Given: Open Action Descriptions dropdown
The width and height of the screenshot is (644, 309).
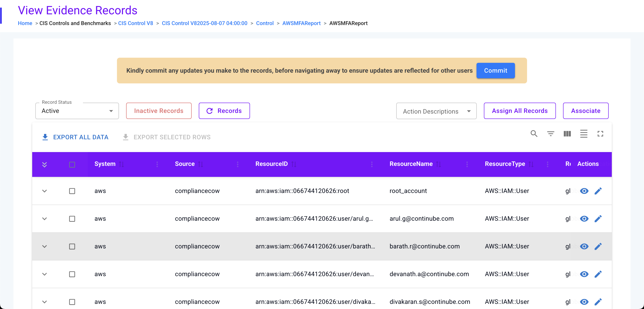Looking at the screenshot, I should click(436, 111).
